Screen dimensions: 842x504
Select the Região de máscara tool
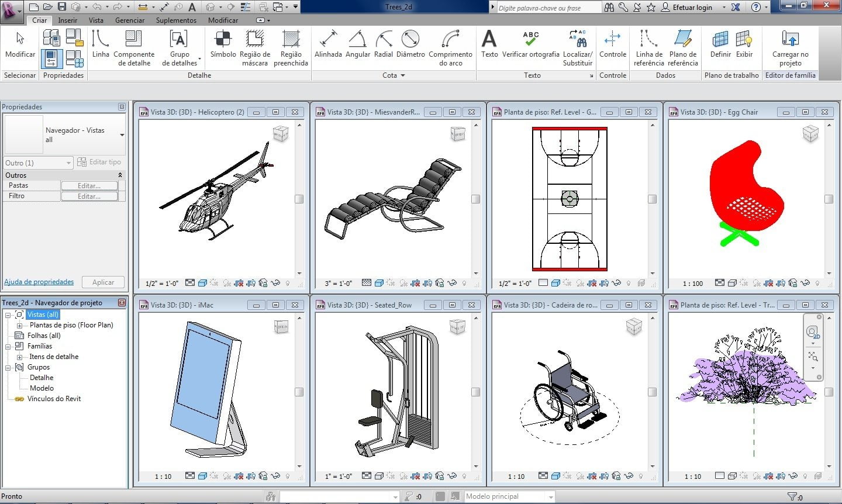coord(254,48)
